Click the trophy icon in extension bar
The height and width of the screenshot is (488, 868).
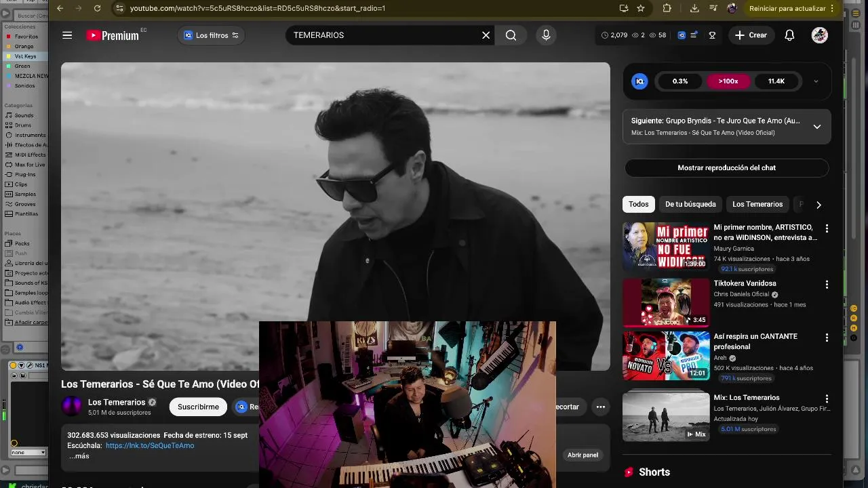(712, 35)
